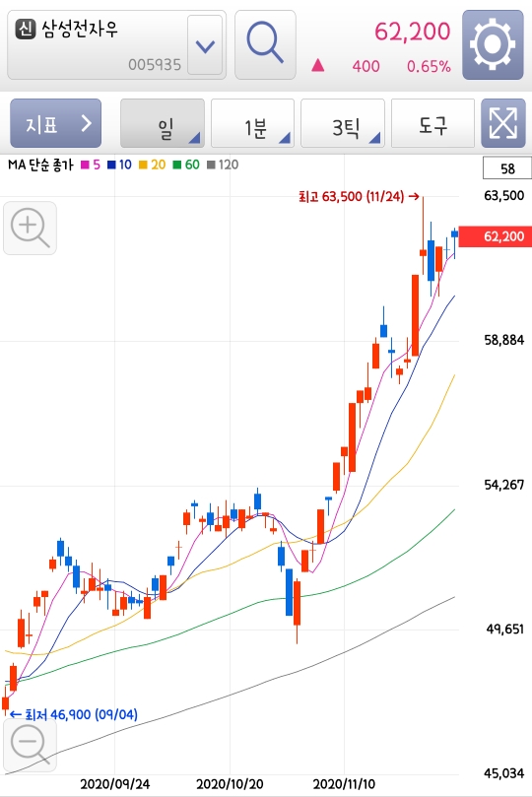Expand chart to fullscreen

(503, 123)
